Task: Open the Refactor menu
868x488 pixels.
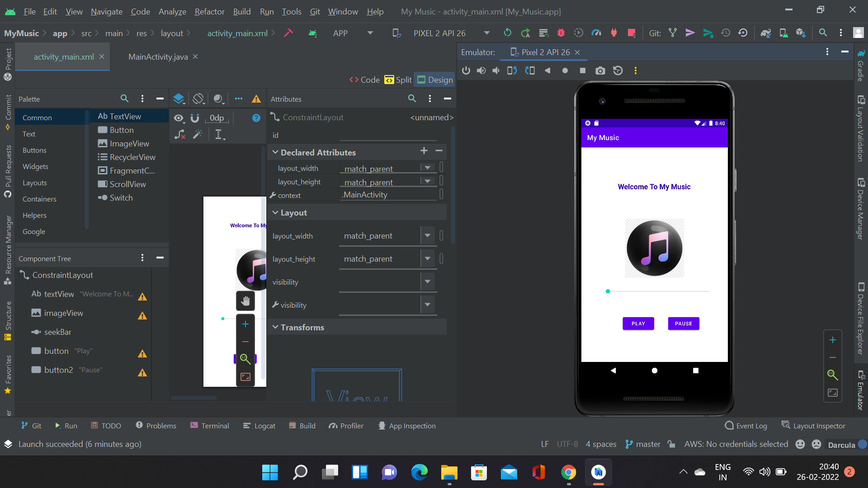Action: pyautogui.click(x=209, y=11)
